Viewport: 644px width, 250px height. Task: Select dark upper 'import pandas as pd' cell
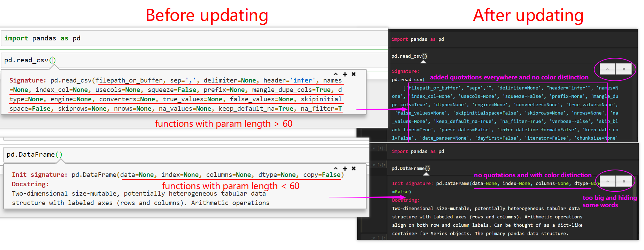click(513, 39)
